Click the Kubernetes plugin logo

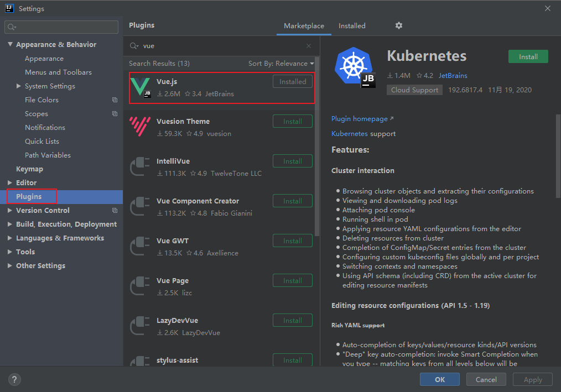click(355, 67)
